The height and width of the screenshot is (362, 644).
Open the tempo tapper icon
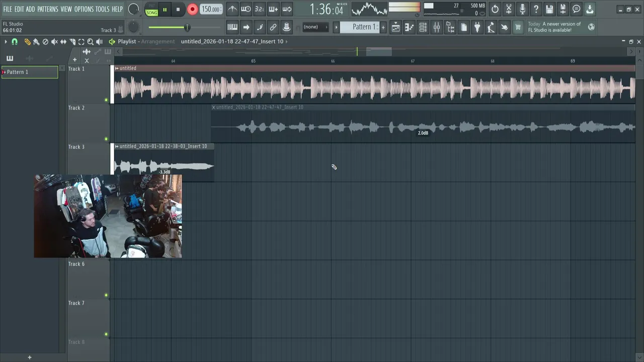491,27
